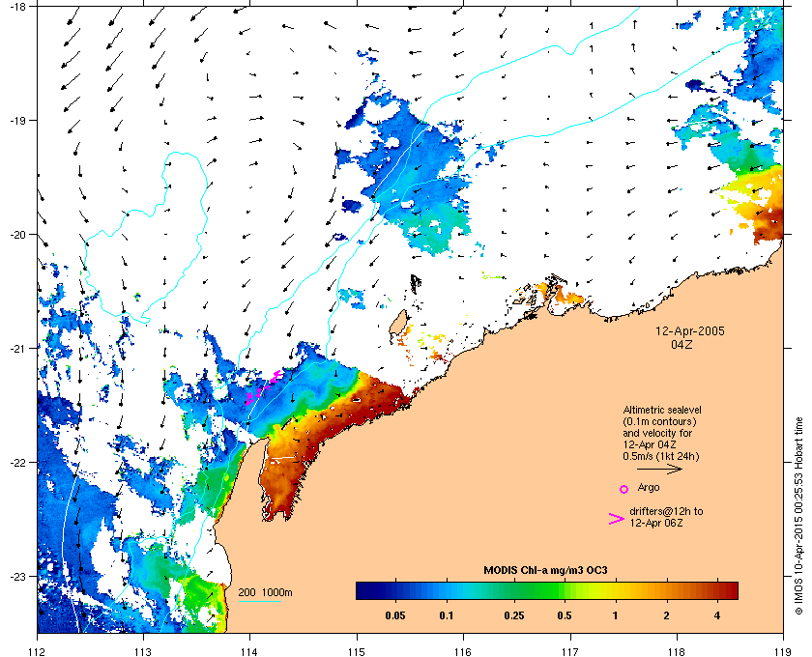This screenshot has width=812, height=657.
Task: Click longitude axis label "112"
Action: [38, 652]
